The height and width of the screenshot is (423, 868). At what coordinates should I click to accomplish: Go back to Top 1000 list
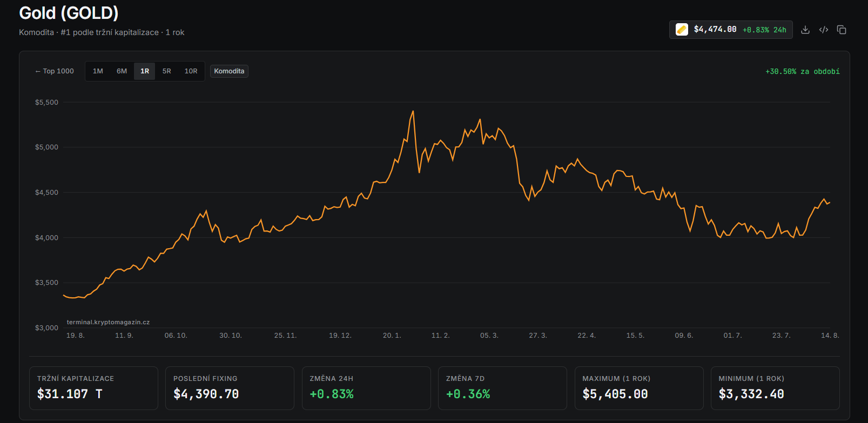(x=55, y=71)
